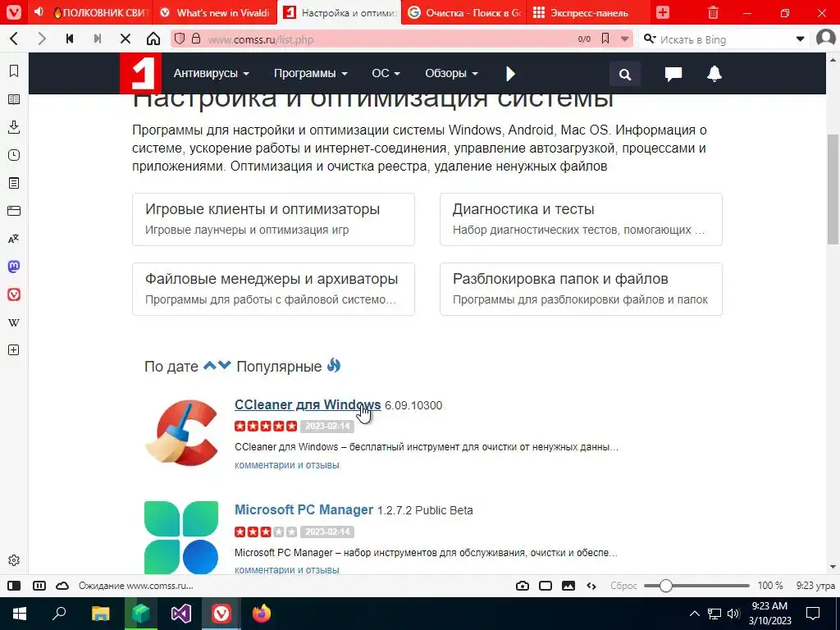The image size is (840, 630).
Task: Click the Искать в Bing search field
Action: (724, 39)
